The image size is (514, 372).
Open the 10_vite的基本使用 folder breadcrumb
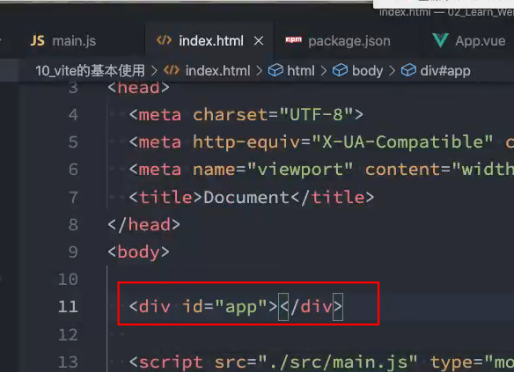point(90,71)
